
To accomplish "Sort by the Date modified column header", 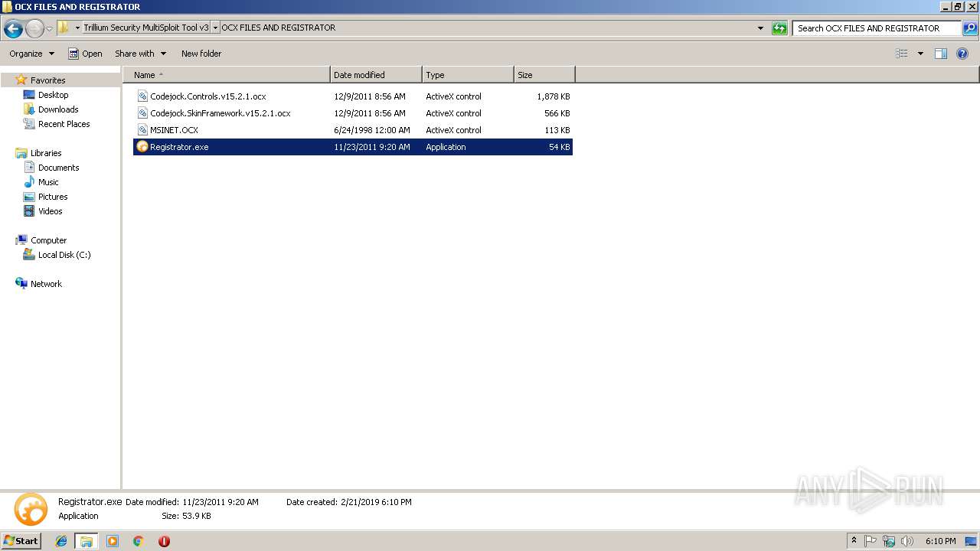I will pos(376,75).
